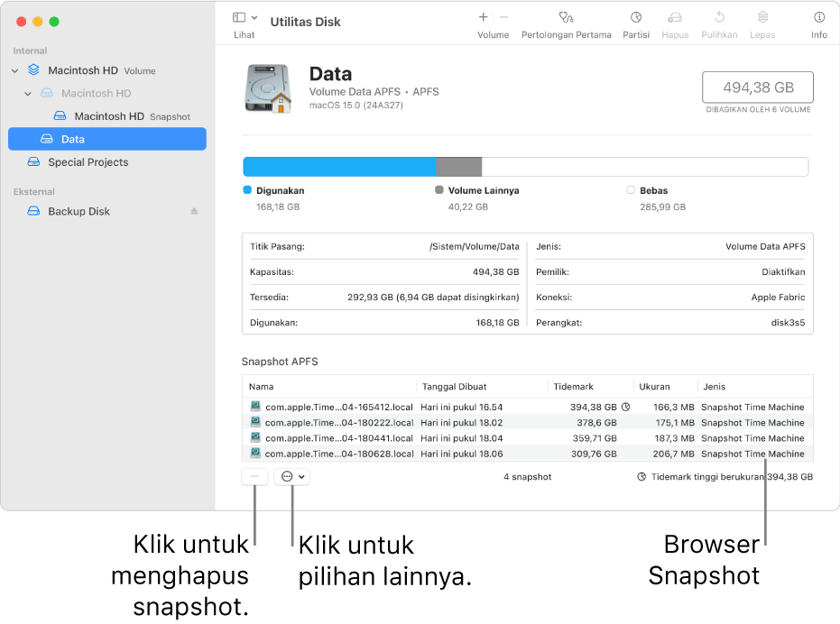Click the gray Volume Lainnya bar segment
Viewport: 840px width, 624px height.
(458, 167)
